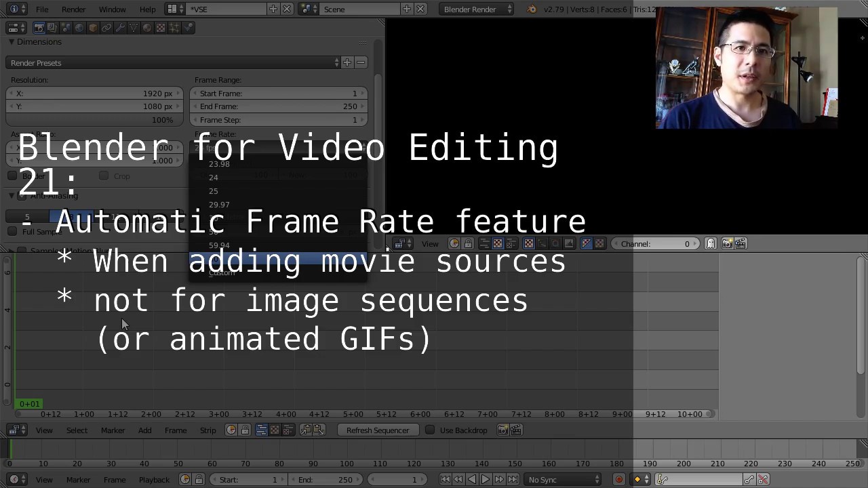868x488 pixels.
Task: Open the Playback menu in timeline
Action: tap(155, 480)
